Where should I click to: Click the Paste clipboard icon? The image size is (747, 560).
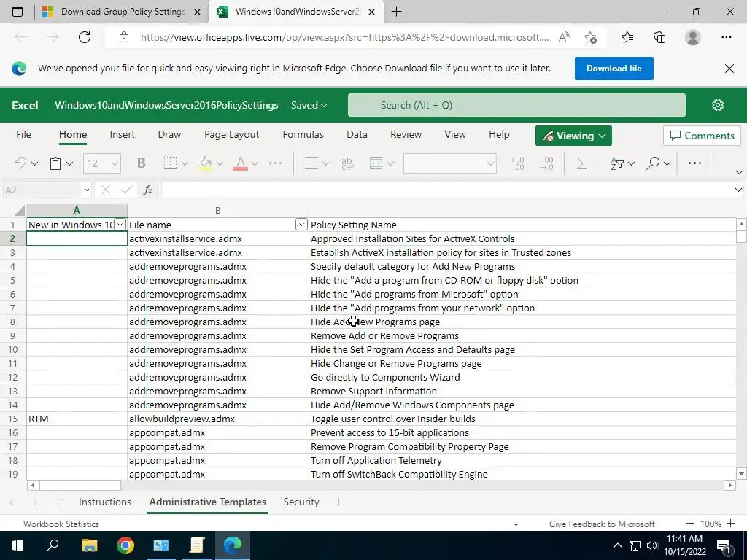click(55, 163)
